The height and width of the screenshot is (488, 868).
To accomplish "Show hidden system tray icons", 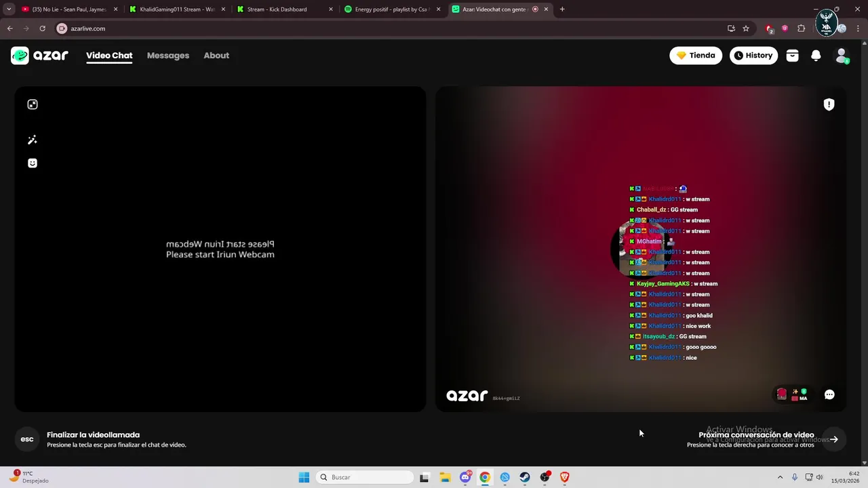I will point(780,477).
